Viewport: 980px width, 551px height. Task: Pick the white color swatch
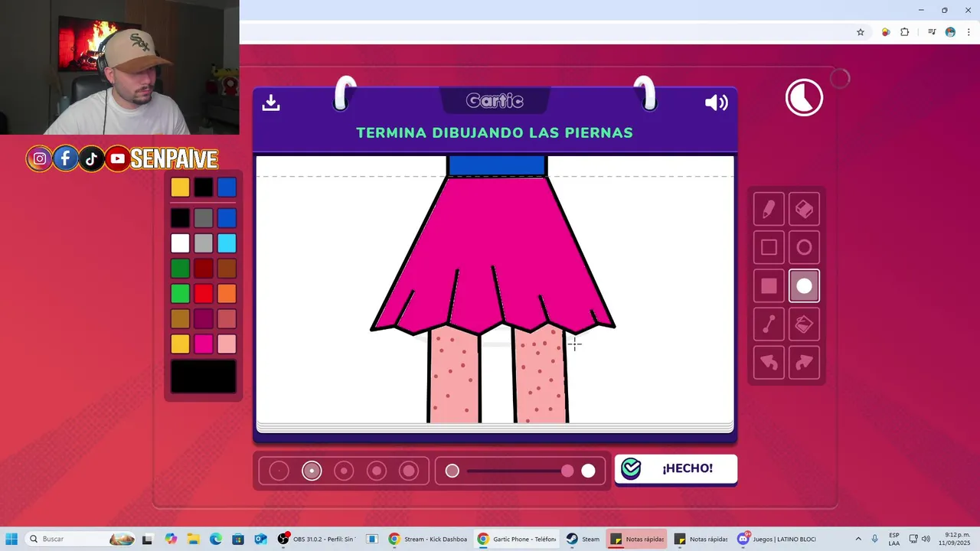tap(180, 243)
